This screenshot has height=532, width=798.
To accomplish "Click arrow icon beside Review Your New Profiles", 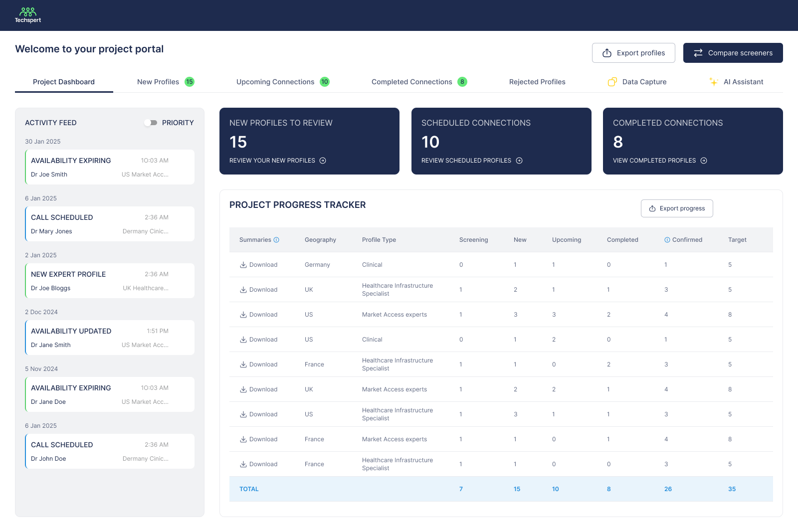I will click(323, 161).
